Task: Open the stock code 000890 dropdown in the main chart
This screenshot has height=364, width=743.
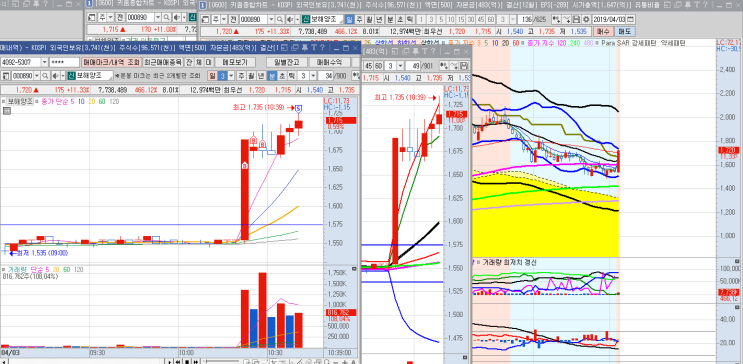Action: pyautogui.click(x=271, y=19)
